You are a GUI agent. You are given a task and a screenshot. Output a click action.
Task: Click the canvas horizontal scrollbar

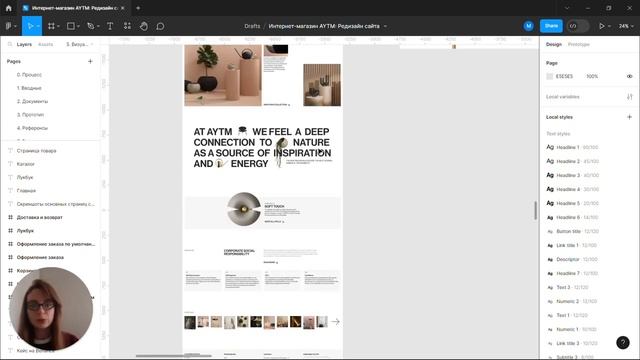point(174,356)
